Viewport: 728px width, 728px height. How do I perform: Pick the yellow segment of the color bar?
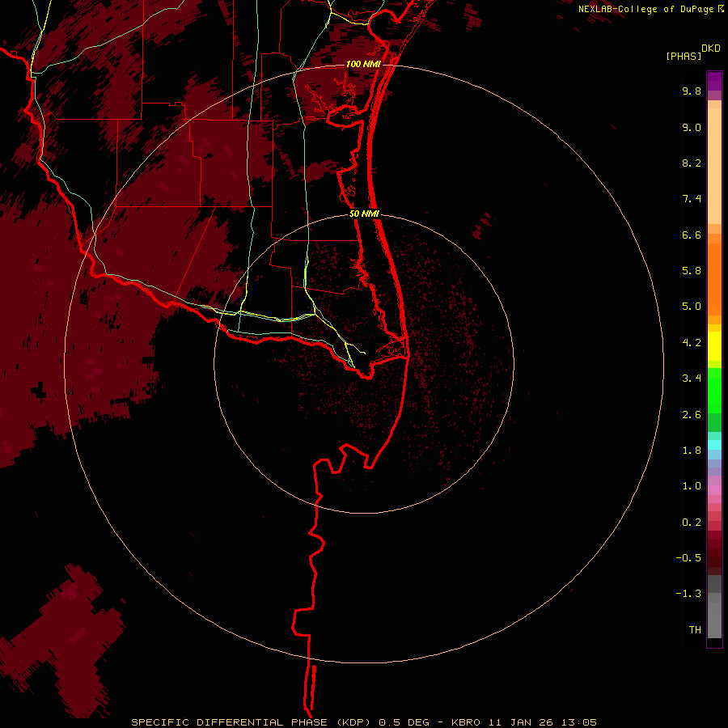[x=714, y=346]
